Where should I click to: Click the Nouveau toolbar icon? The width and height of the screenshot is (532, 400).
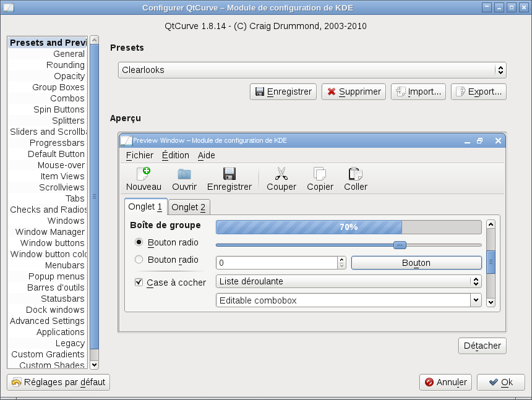[x=144, y=174]
